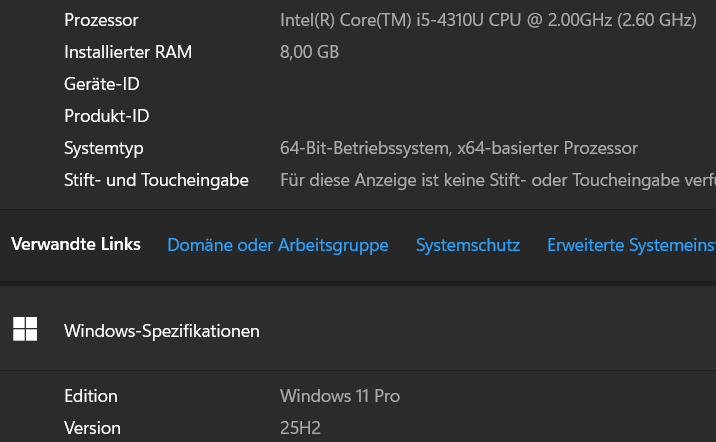Click the Prozessor label
The height and width of the screenshot is (442, 716).
click(x=101, y=20)
